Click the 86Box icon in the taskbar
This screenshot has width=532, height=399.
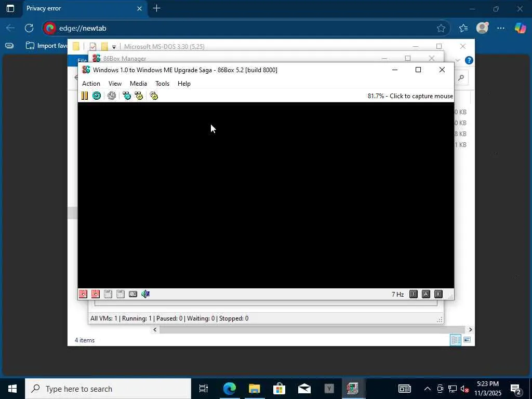click(x=353, y=389)
